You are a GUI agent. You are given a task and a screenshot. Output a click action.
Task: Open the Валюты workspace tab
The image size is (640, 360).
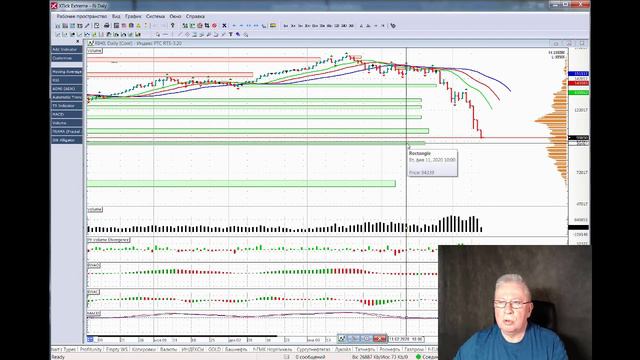point(168,350)
